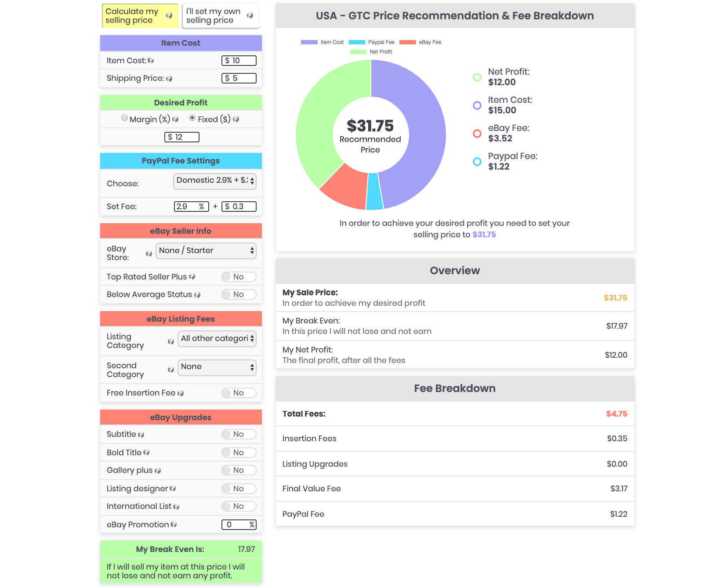Viewport: 718px width, 588px height.
Task: Click the $31.75 selling price link
Action: (x=484, y=235)
